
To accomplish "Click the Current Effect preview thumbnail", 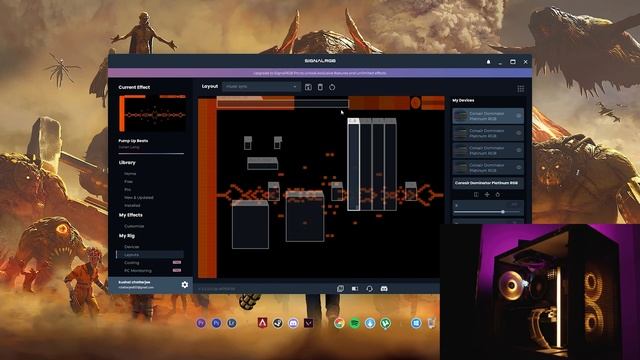I will (153, 113).
